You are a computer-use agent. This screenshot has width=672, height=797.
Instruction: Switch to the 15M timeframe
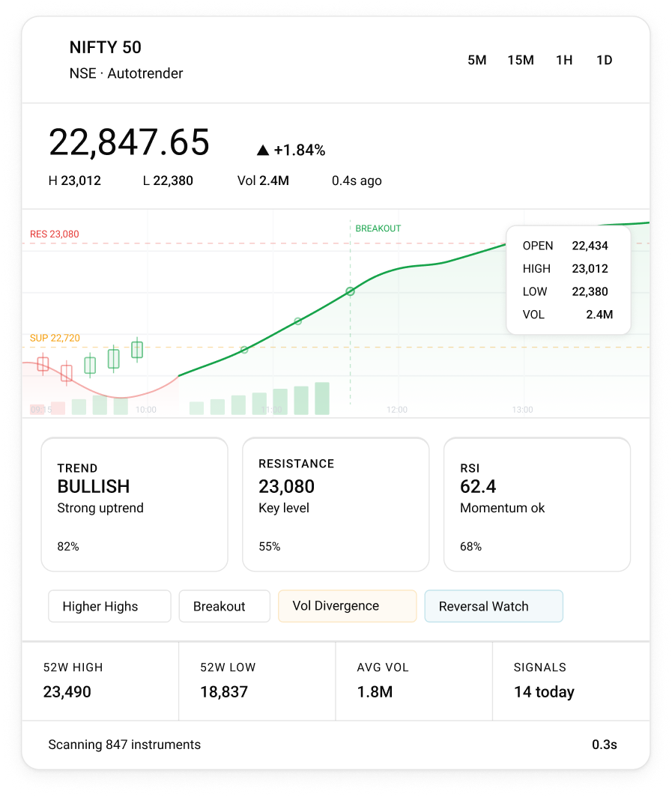(x=521, y=60)
